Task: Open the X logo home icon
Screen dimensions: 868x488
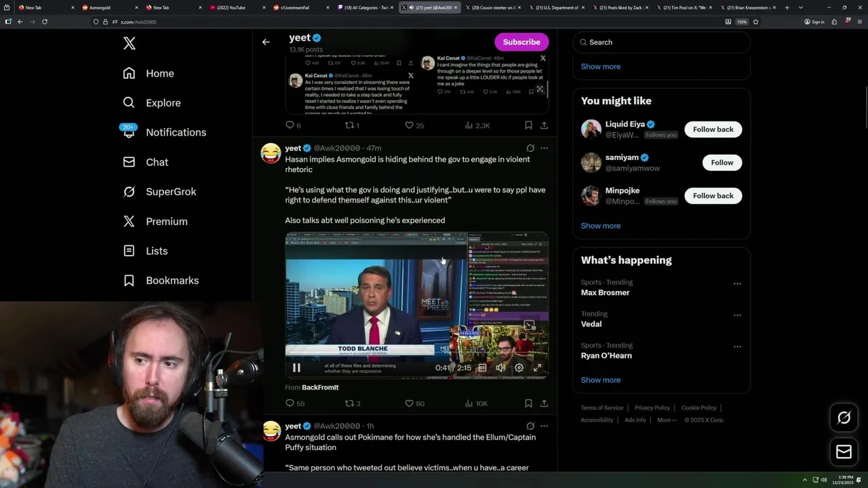Action: [x=130, y=43]
